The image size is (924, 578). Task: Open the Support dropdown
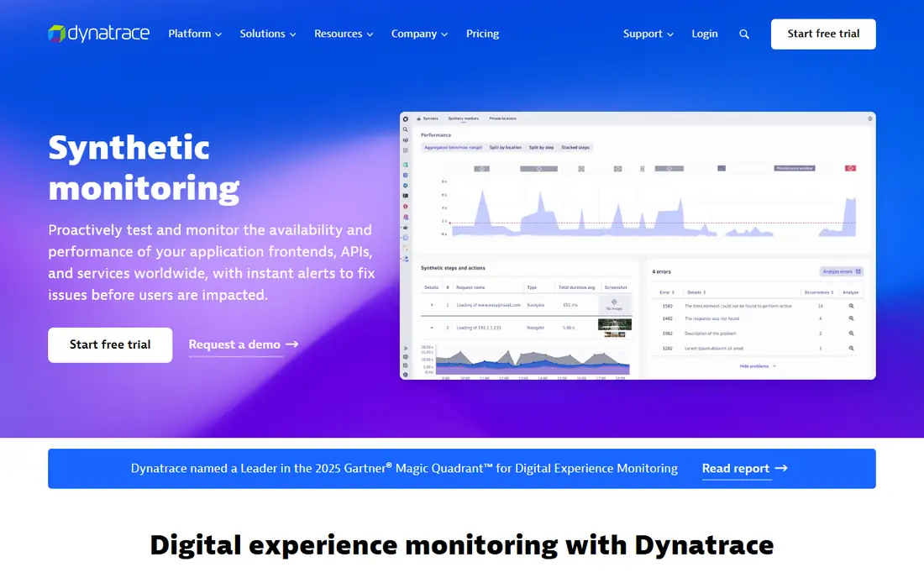point(648,34)
